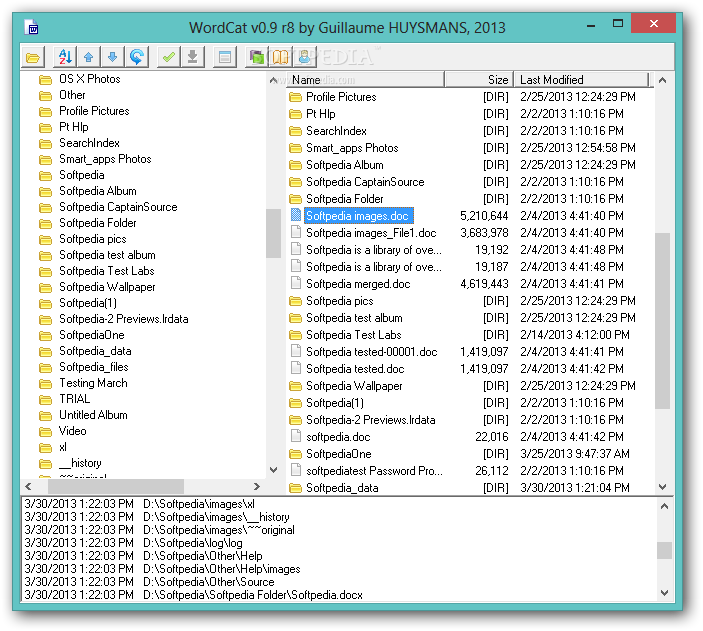Click the folder icon beside SoftpediaOne in file list
Image resolution: width=703 pixels, height=631 pixels.
click(295, 454)
